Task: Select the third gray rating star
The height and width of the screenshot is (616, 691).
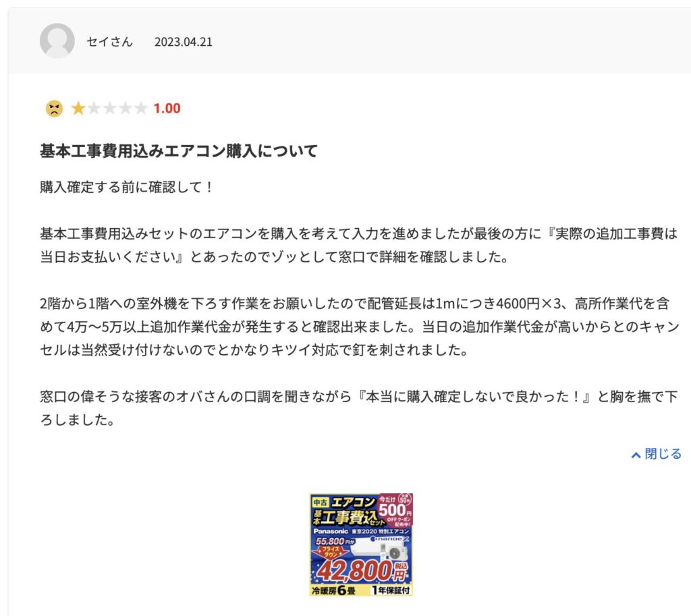Action: pyautogui.click(x=109, y=108)
